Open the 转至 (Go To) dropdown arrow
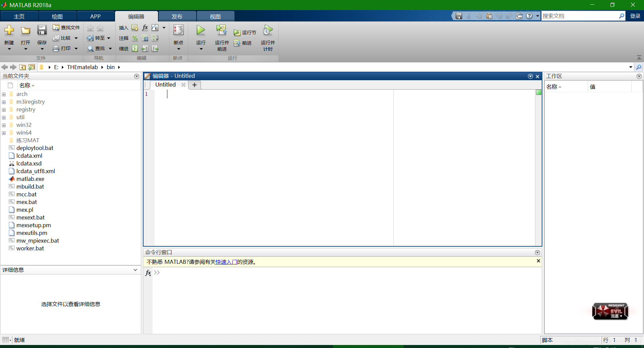The width and height of the screenshot is (644, 348). (x=109, y=38)
